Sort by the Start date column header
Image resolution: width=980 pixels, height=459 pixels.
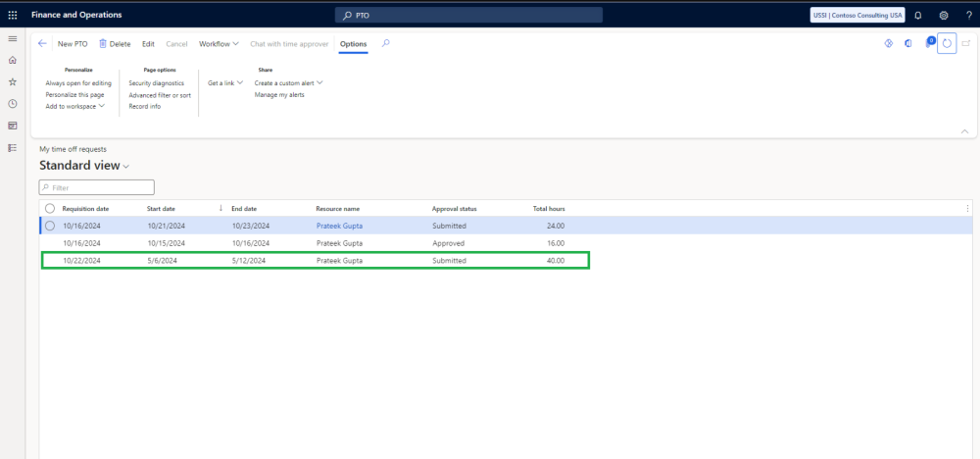[162, 208]
